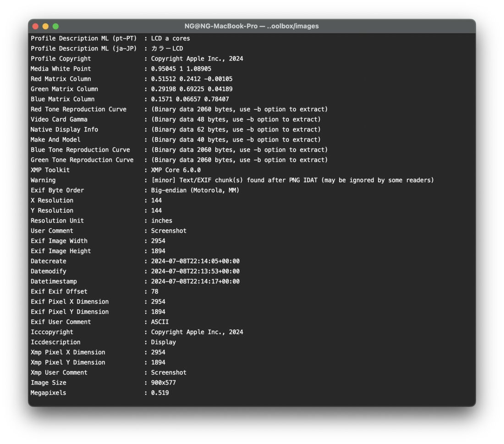
Task: Click the Warning message about PNG IDAT
Action: pos(292,180)
